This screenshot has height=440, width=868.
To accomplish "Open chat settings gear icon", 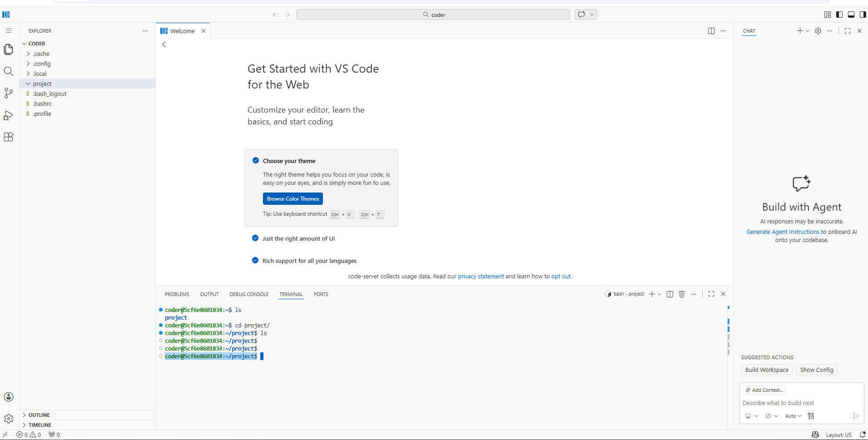I will 818,31.
